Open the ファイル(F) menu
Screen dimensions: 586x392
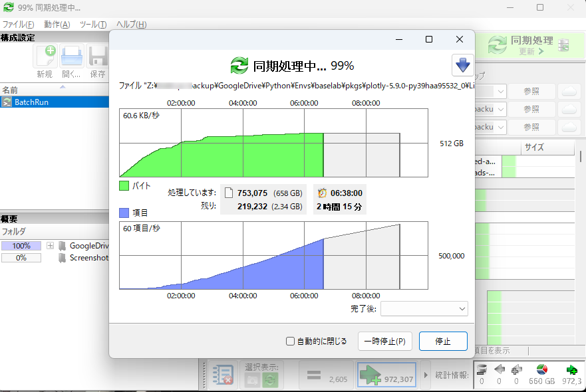point(18,25)
